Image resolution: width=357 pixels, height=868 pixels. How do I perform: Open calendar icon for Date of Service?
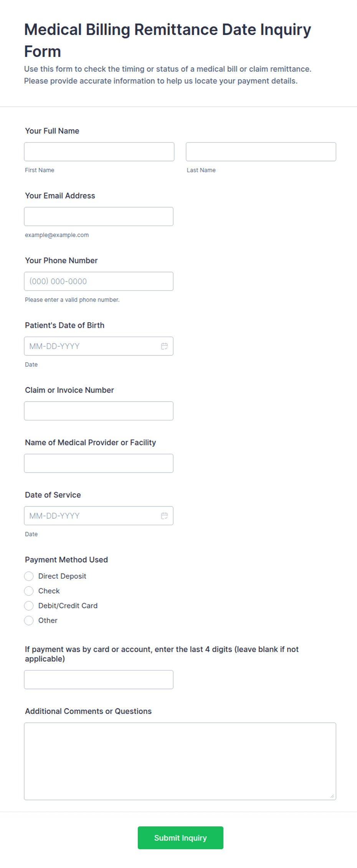pyautogui.click(x=164, y=516)
